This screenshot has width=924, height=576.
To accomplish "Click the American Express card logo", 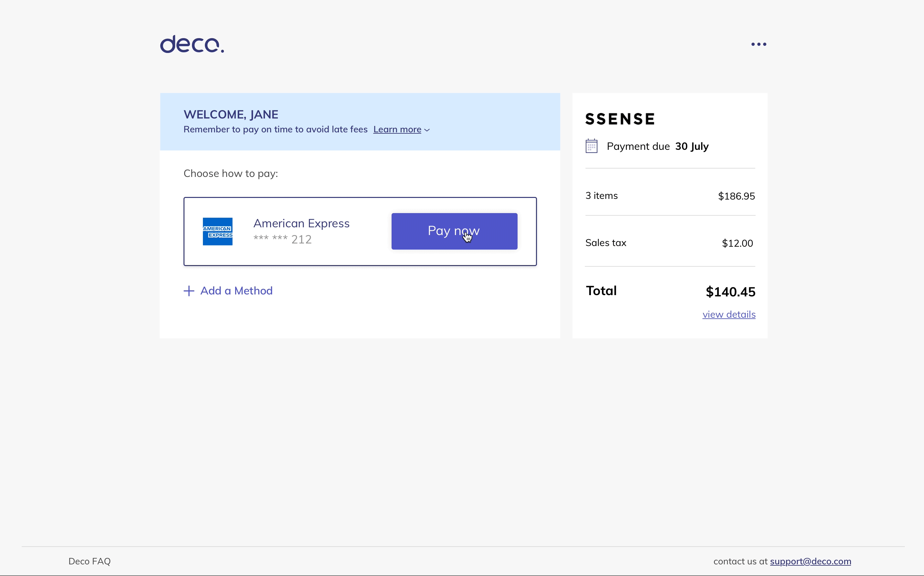I will (217, 231).
